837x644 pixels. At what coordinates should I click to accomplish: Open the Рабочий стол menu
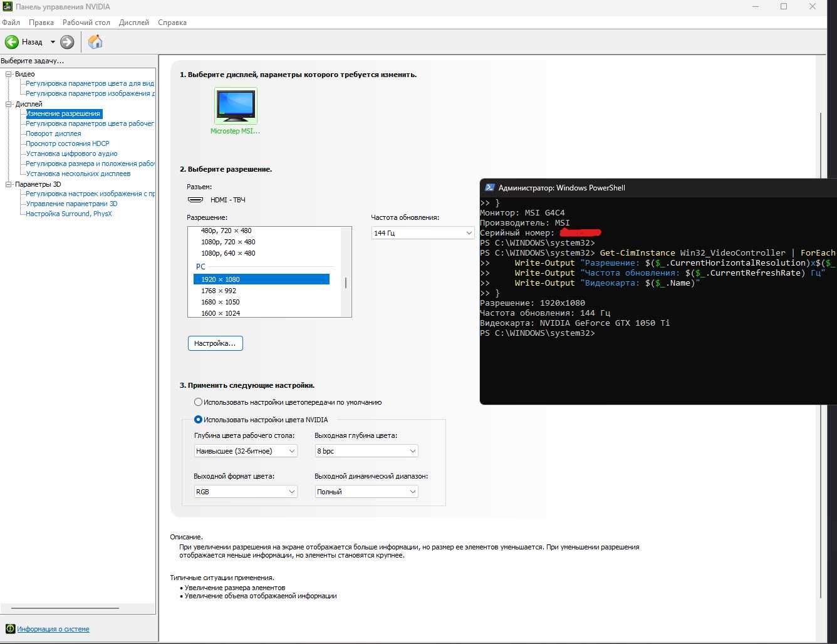tap(86, 23)
